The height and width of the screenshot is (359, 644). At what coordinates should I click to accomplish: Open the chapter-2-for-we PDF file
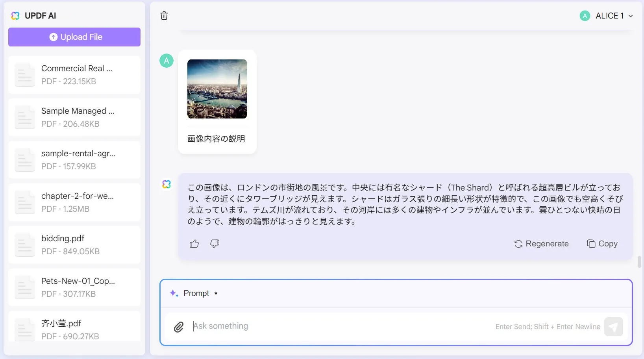(x=74, y=202)
